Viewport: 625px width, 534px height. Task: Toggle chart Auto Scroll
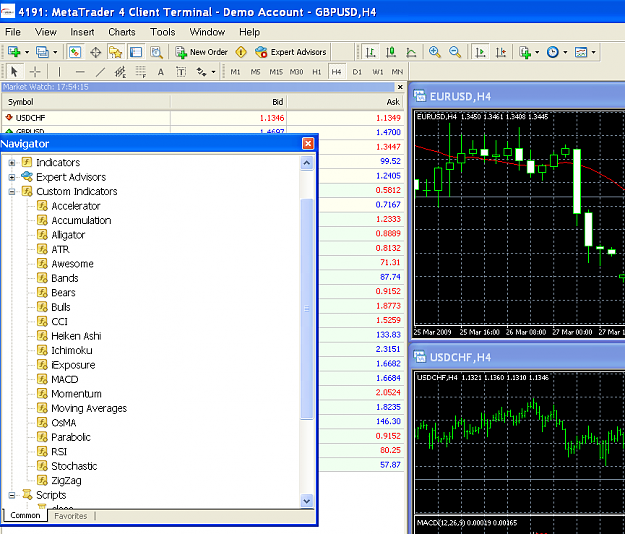coord(480,52)
